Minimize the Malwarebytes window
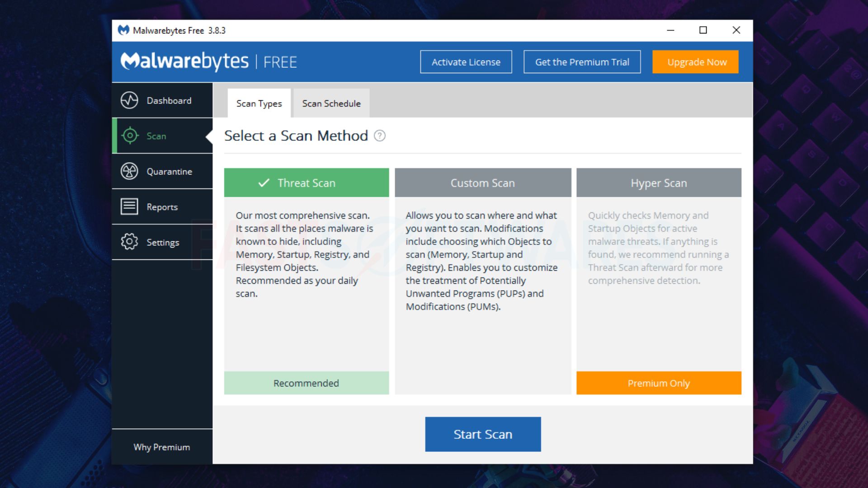The height and width of the screenshot is (488, 868). click(670, 30)
